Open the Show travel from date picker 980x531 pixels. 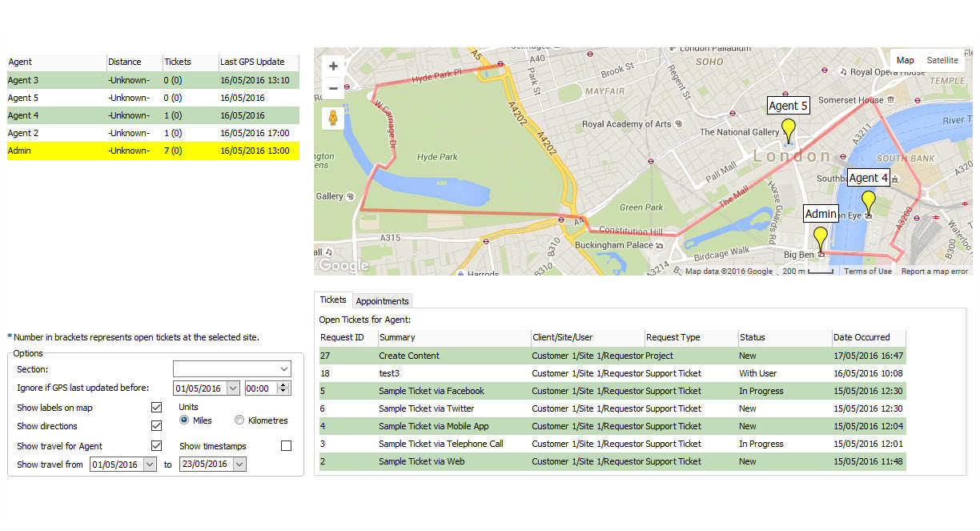pyautogui.click(x=150, y=465)
